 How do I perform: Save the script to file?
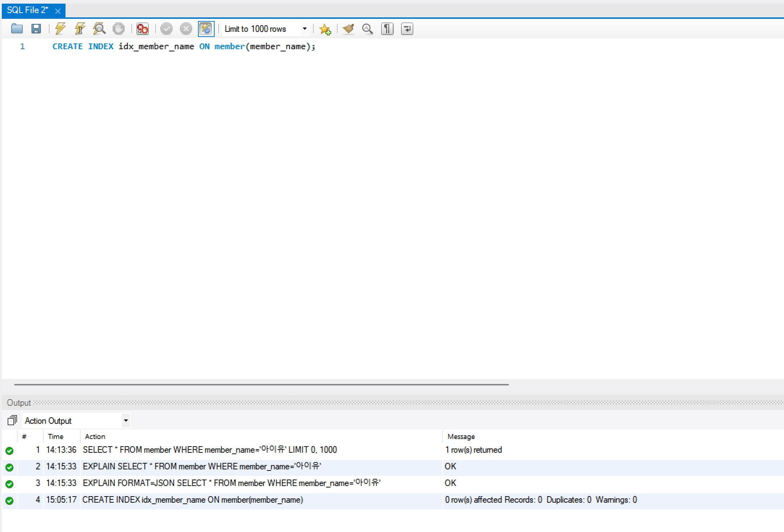[36, 29]
